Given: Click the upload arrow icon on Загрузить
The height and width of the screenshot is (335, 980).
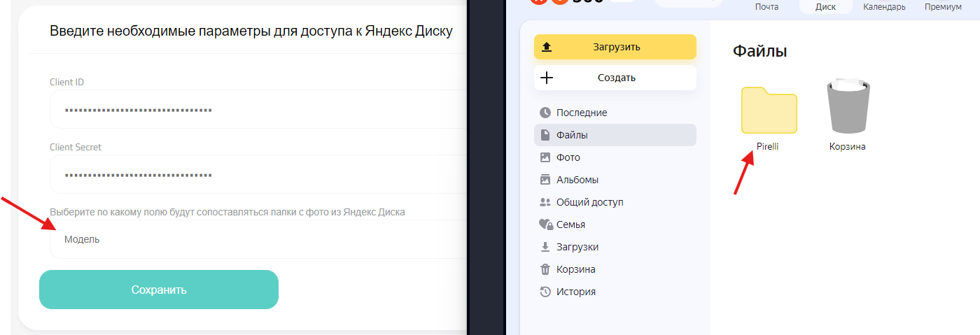Looking at the screenshot, I should [547, 47].
